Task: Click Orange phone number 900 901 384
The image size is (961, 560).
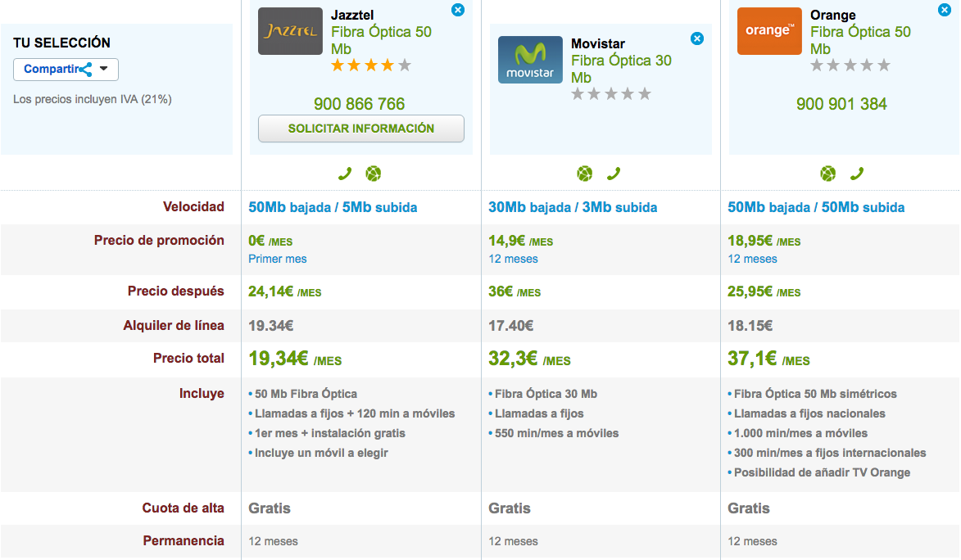Action: (x=841, y=104)
